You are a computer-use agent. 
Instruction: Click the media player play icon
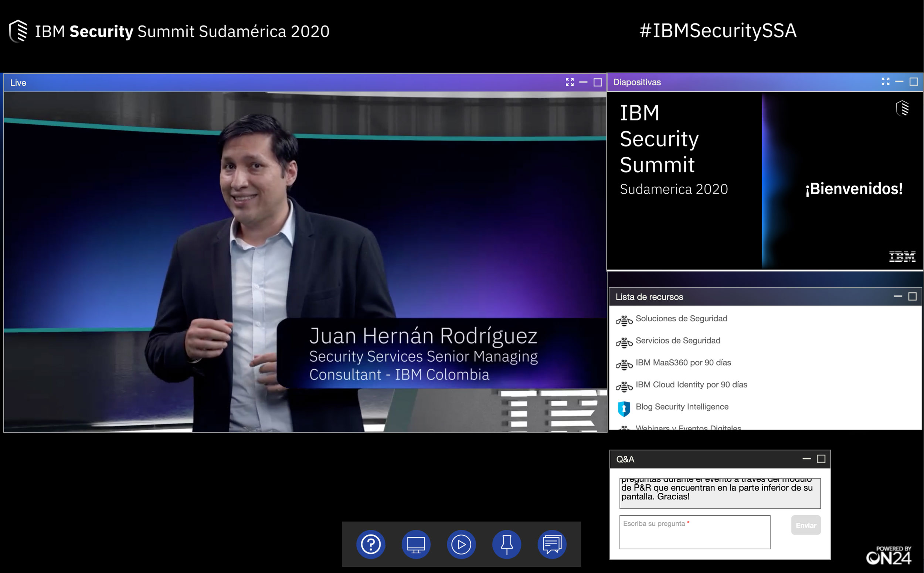click(x=461, y=544)
